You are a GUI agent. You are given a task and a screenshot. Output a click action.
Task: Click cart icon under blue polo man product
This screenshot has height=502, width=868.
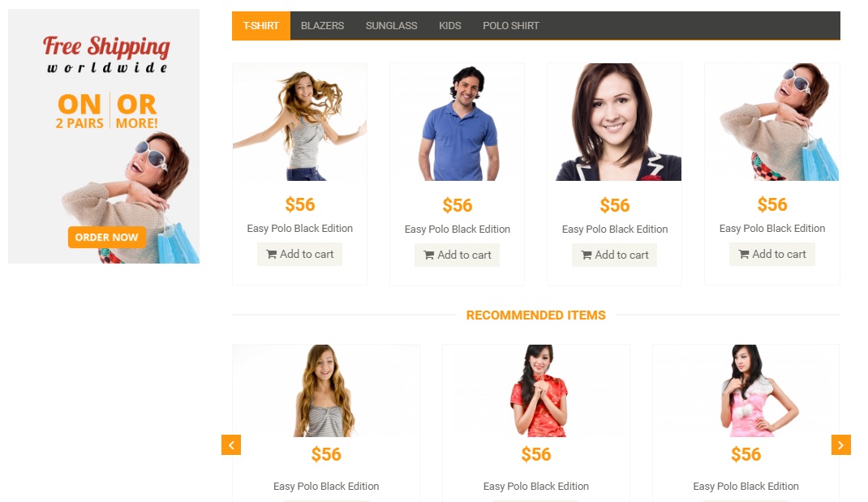[x=429, y=255]
